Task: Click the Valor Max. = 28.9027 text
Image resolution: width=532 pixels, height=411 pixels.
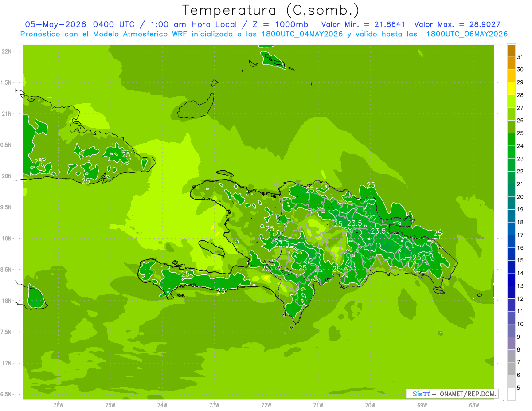Action: pos(457,24)
